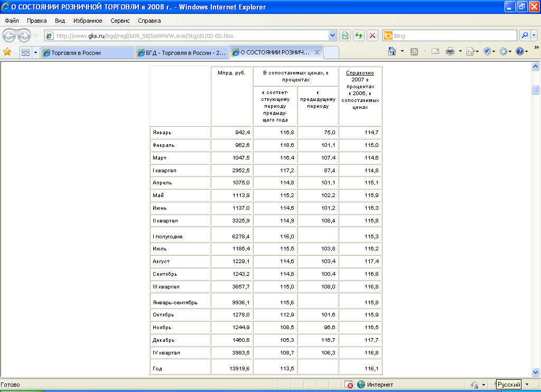Click Read Mail envelope icon

click(435, 51)
